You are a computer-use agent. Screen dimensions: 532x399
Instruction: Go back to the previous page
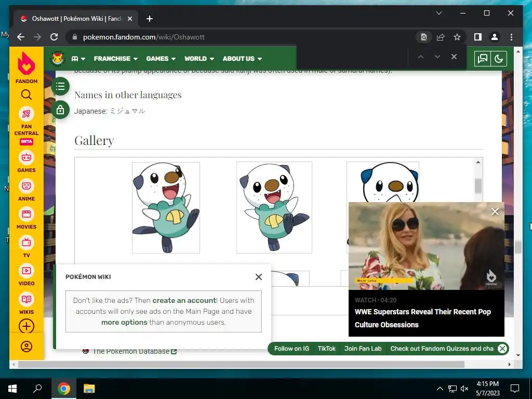pos(21,37)
